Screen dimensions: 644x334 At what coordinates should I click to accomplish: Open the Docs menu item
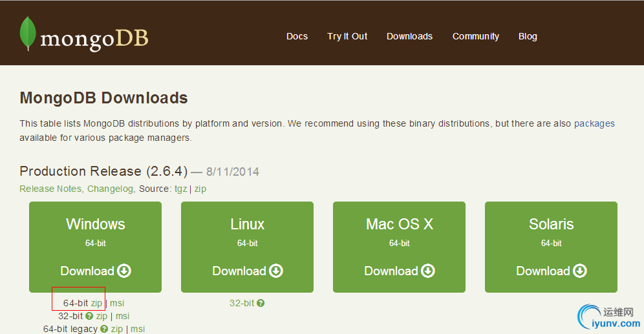[x=297, y=36]
